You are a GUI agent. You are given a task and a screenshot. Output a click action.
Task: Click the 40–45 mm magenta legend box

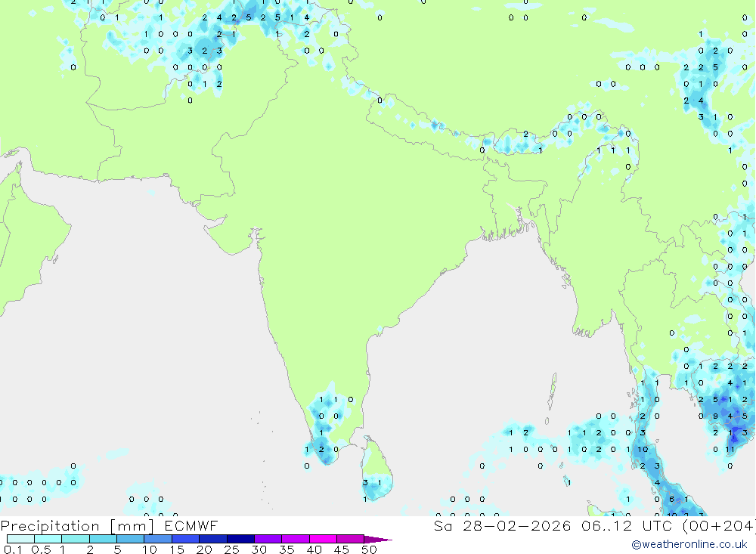tap(323, 539)
